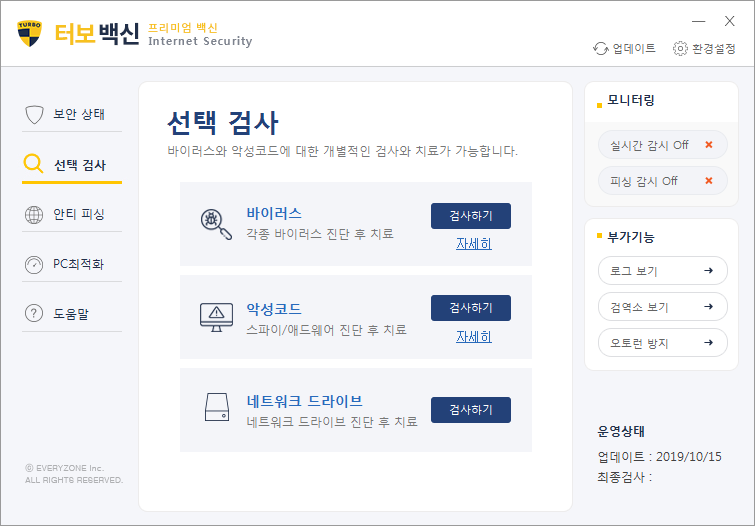
Task: Toggle 실시간 감시 Off switch
Action: point(661,145)
